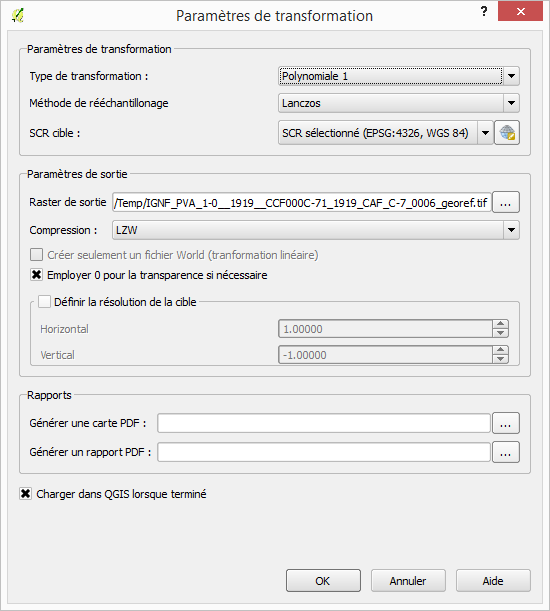Uncheck 'Charger dans QGIS lorsque terminé'
Screen dimensions: 550x611
pos(26,494)
